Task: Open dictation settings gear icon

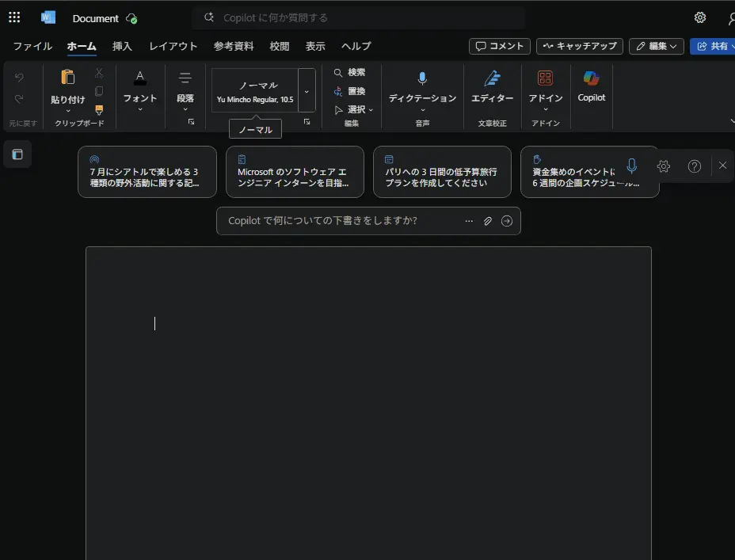Action: 664,166
